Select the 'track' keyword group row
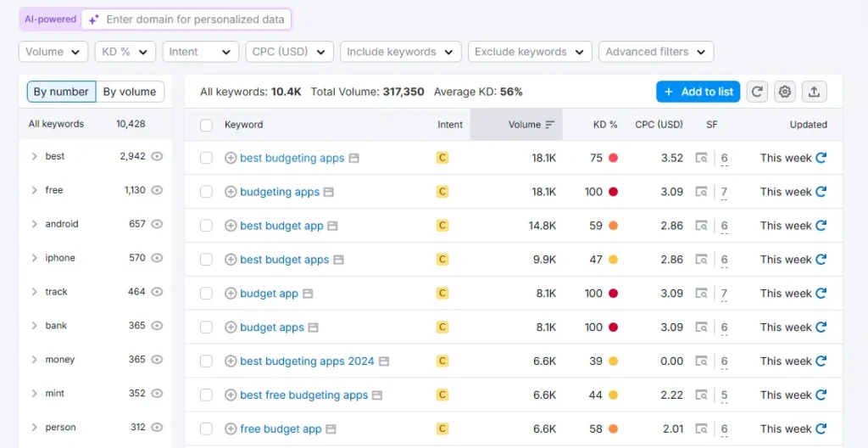 (x=95, y=292)
